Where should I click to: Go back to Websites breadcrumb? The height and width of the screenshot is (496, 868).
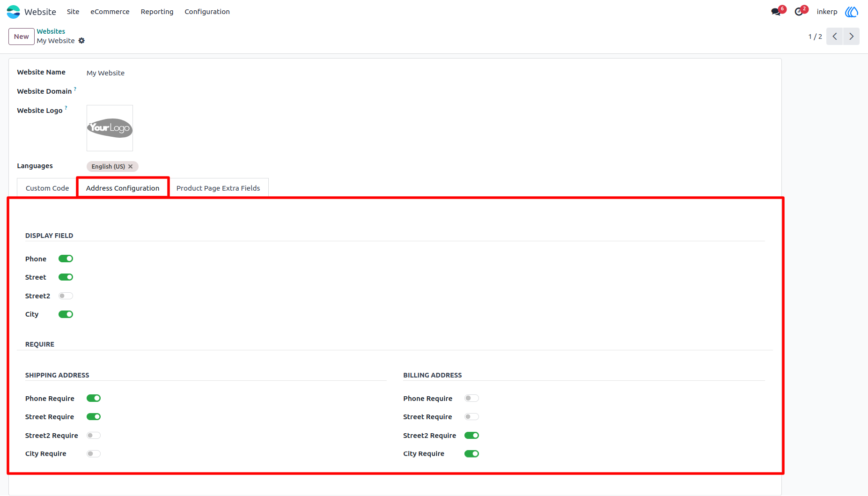click(x=51, y=31)
